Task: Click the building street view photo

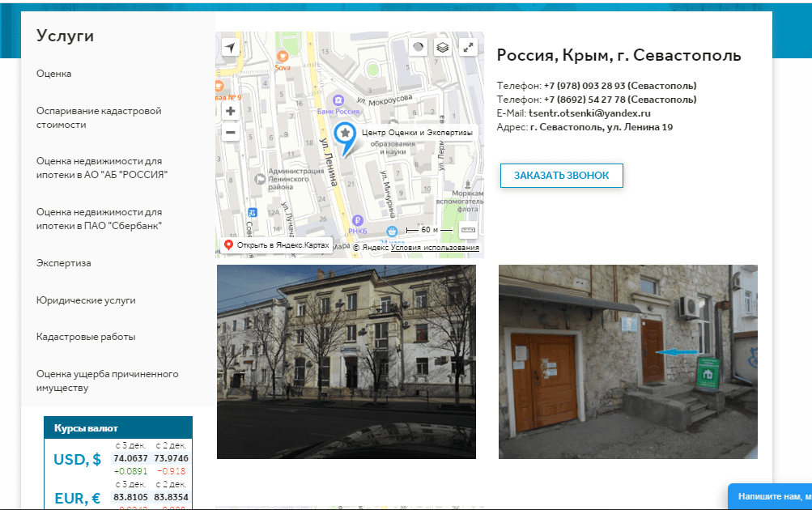Action: pos(346,362)
